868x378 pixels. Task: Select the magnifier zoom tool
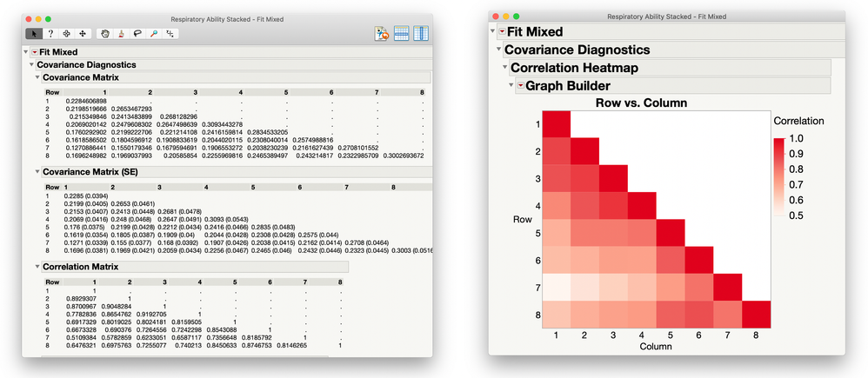pyautogui.click(x=153, y=34)
